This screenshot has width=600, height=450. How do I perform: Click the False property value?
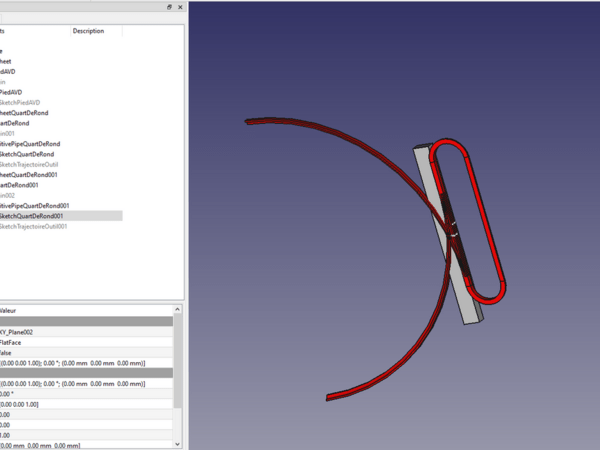[8, 352]
